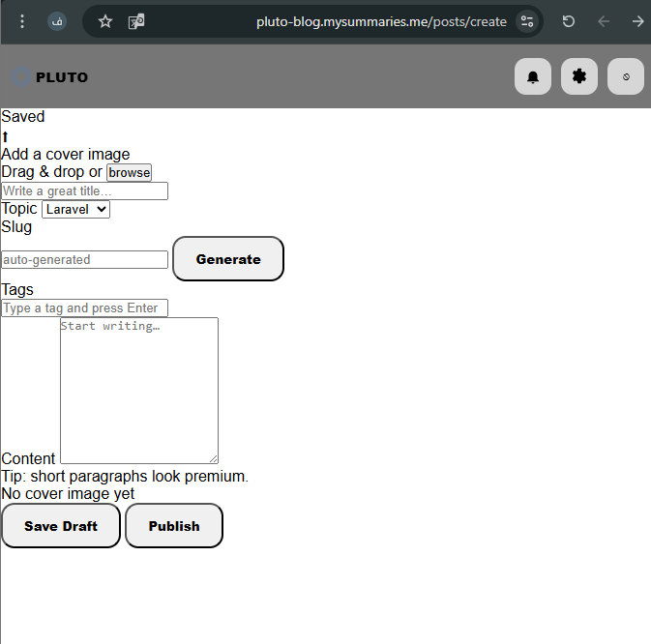Screen dimensions: 651x644
Task: Click the site settings icon in address bar
Action: 526,21
